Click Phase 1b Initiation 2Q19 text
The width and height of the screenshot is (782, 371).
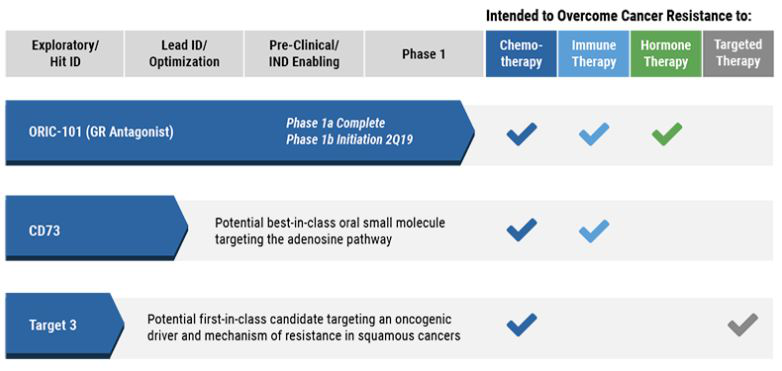coord(350,140)
